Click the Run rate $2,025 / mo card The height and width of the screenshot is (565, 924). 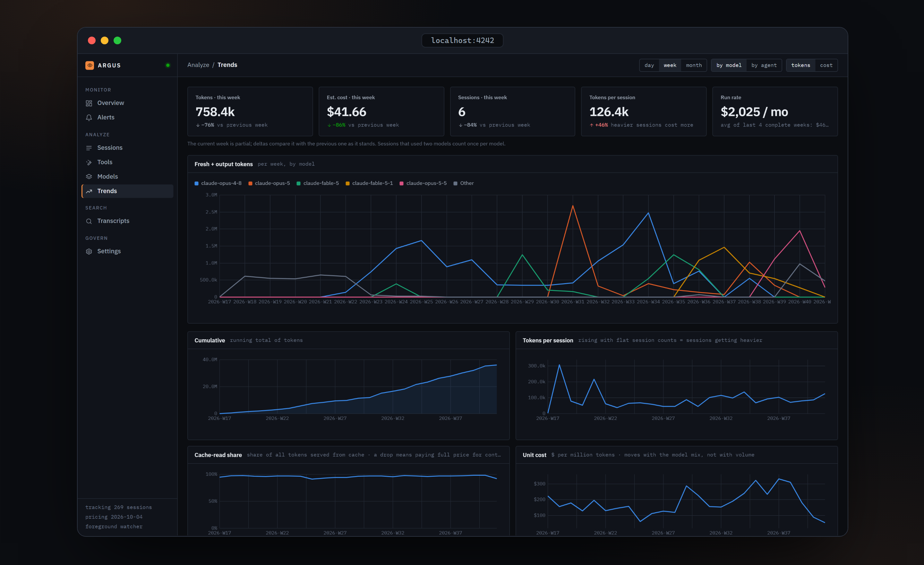[775, 111]
